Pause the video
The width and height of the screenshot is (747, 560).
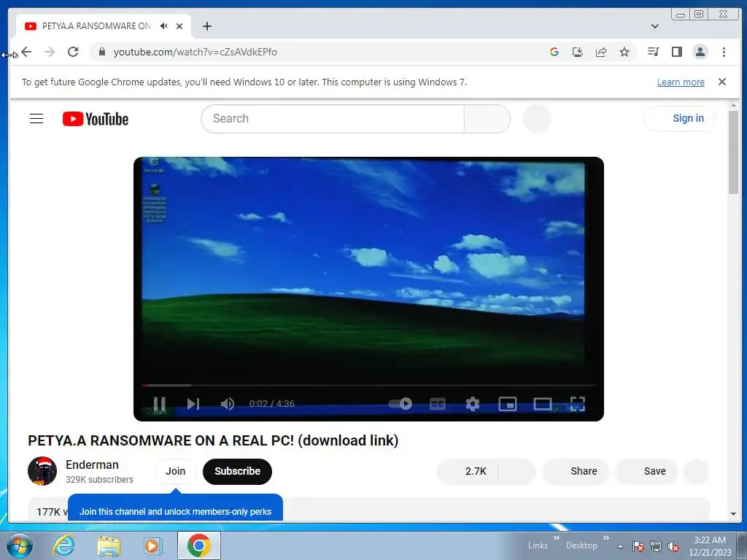(160, 404)
